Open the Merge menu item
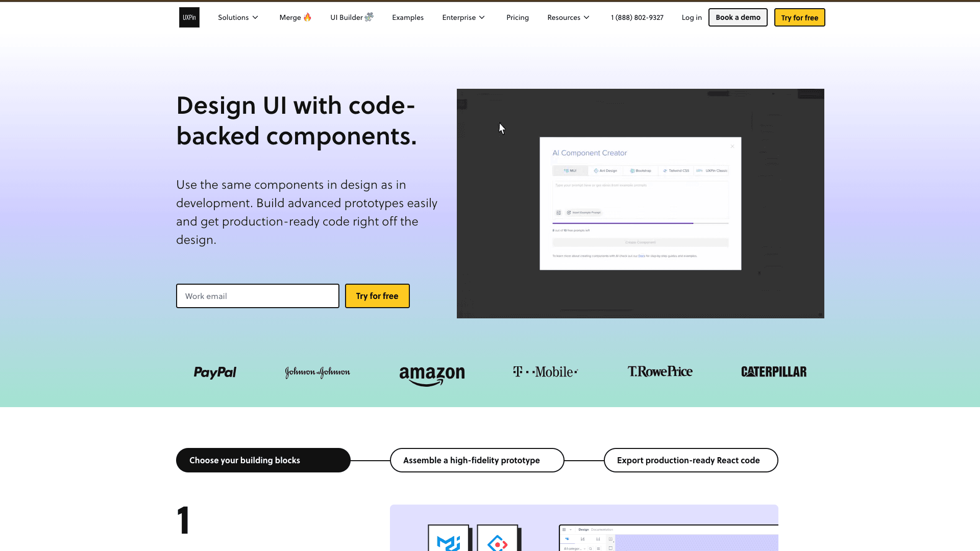The height and width of the screenshot is (551, 980). (x=295, y=17)
